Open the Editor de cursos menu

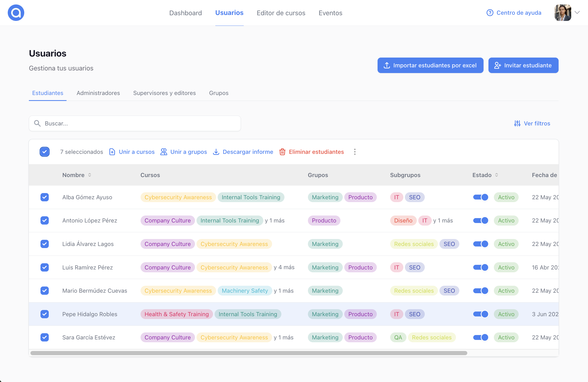[281, 13]
